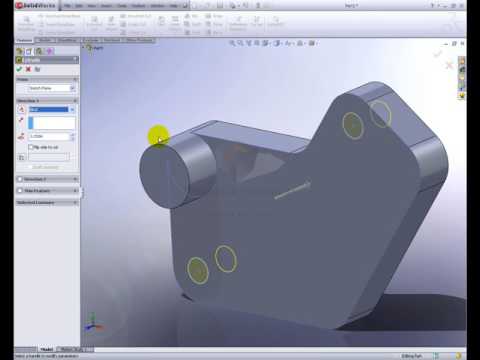480x360 pixels.
Task: Open the From Sketch Plane dropdown
Action: (72, 88)
